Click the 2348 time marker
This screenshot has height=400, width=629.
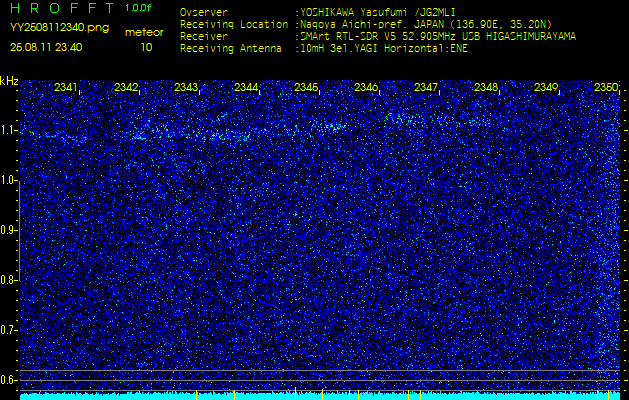[x=486, y=87]
